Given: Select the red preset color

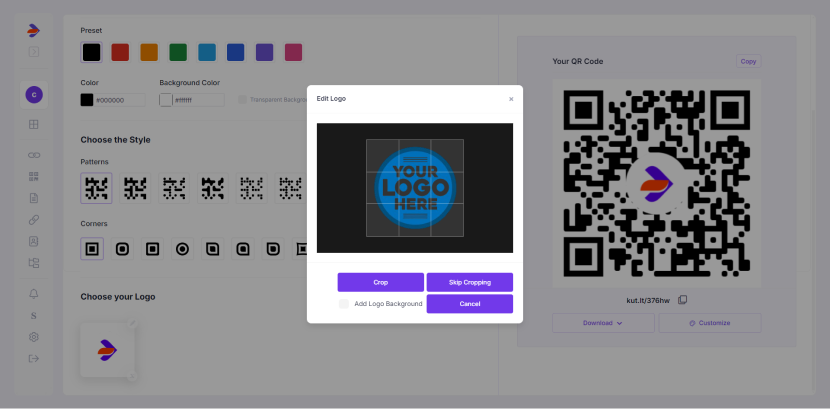Looking at the screenshot, I should 120,52.
